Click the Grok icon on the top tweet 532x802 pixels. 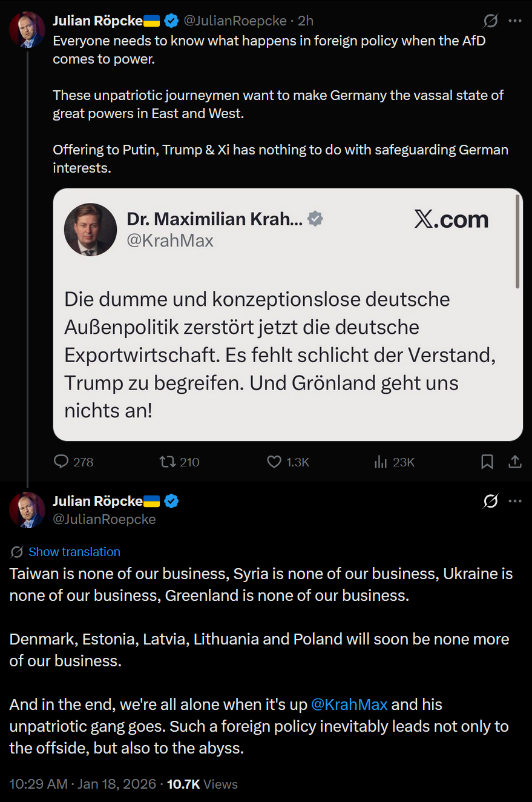(x=491, y=21)
